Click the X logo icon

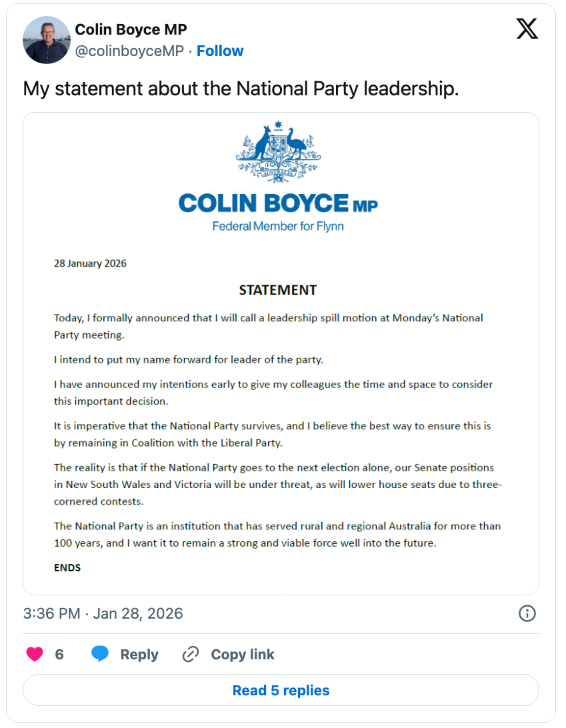tap(527, 29)
